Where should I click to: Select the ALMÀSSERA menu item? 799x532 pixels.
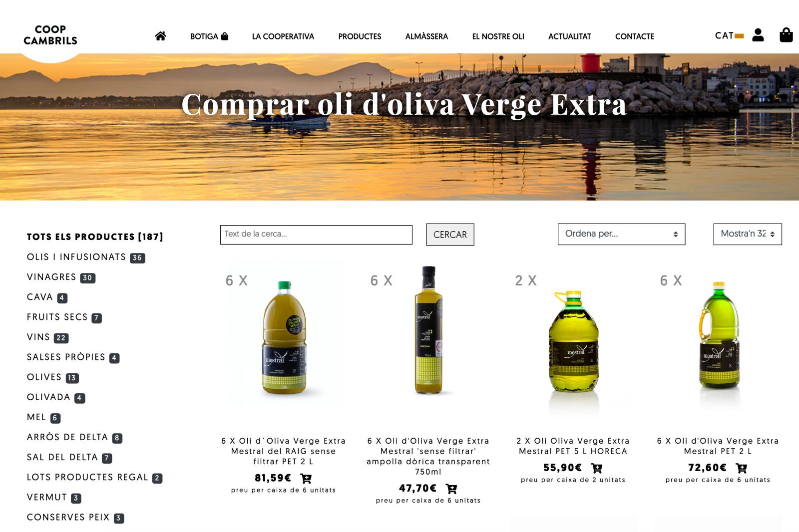tap(426, 36)
